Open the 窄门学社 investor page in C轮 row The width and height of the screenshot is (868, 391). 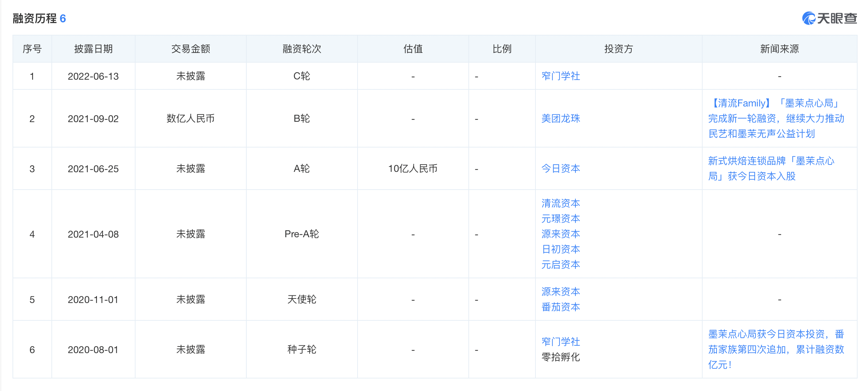(560, 77)
